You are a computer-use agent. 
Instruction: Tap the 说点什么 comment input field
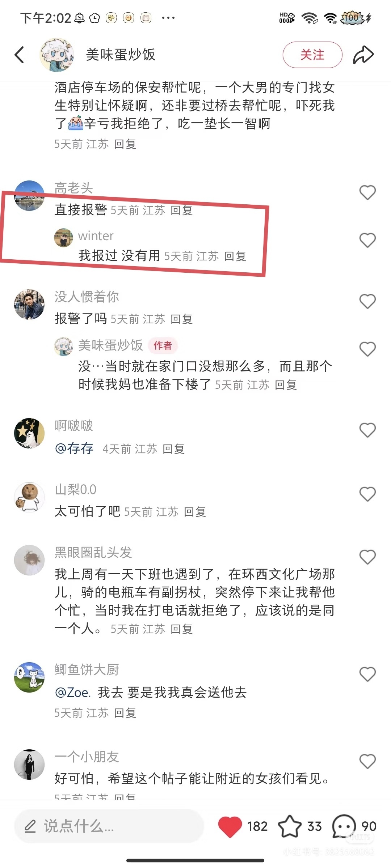point(109,826)
